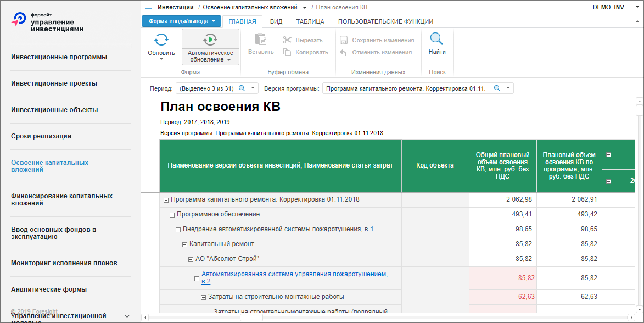Open ПОЛЬЗОВАТЕЛЬСКИЕ ФУНКЦИИ ribbon tab
This screenshot has height=323, width=644.
click(385, 21)
